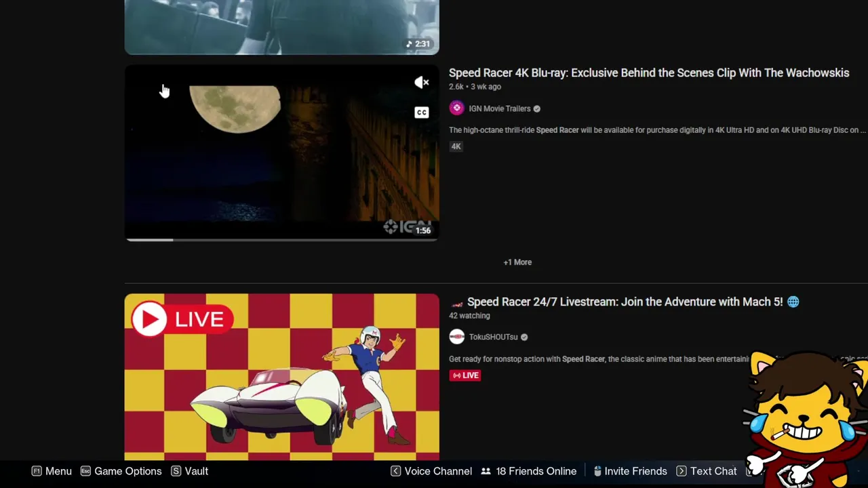The image size is (868, 488).
Task: Click the arrow key icon beside Text Chat
Action: pos(682,471)
